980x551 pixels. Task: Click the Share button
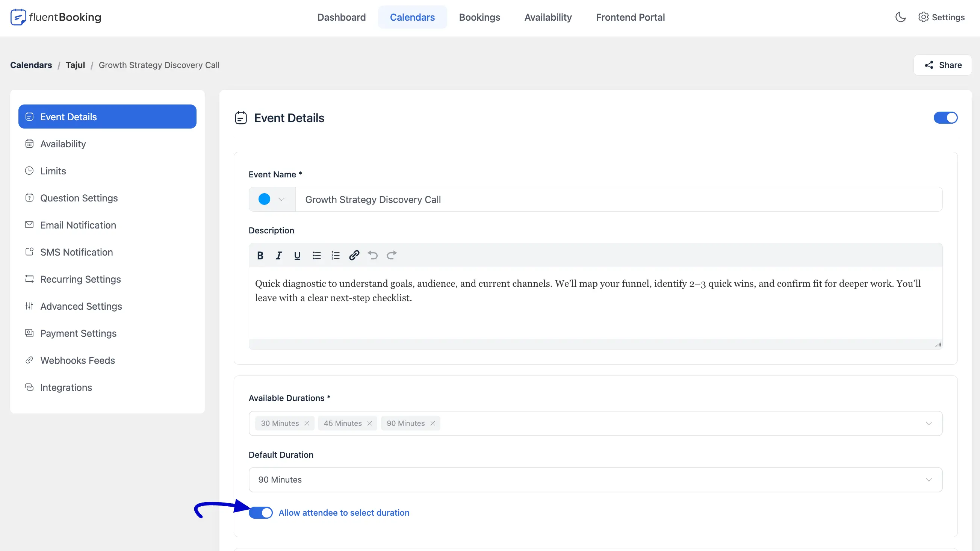pos(942,65)
